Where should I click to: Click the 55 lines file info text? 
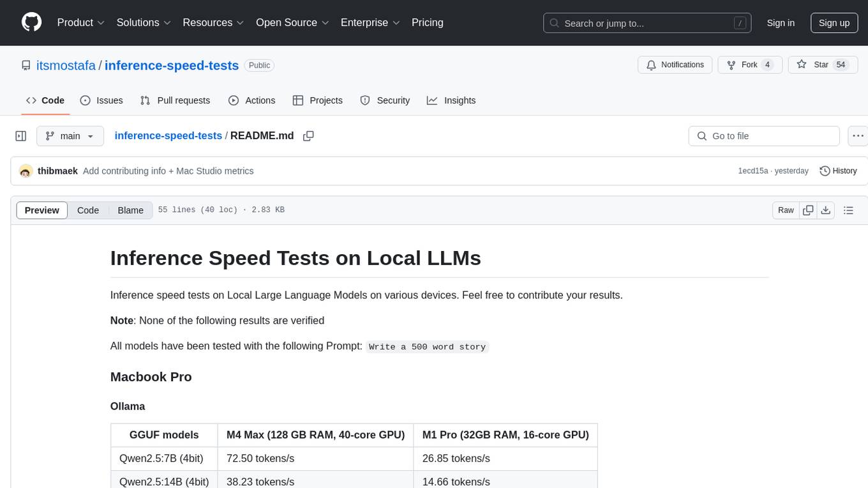tap(221, 210)
